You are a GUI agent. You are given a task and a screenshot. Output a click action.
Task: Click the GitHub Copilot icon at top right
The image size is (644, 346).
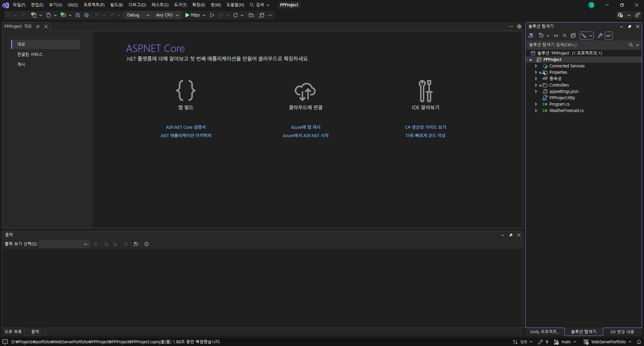(x=621, y=15)
